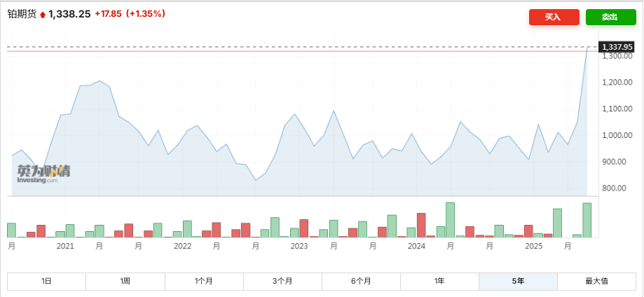This screenshot has height=297, width=644.
Task: Click the 铂期货 title text
Action: coord(22,13)
